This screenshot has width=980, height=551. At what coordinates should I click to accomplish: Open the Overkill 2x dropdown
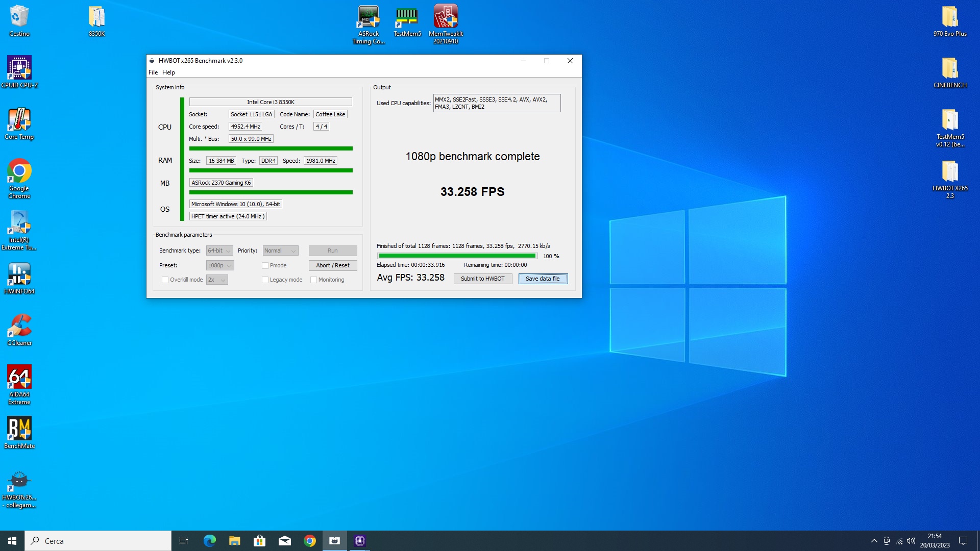pos(217,280)
